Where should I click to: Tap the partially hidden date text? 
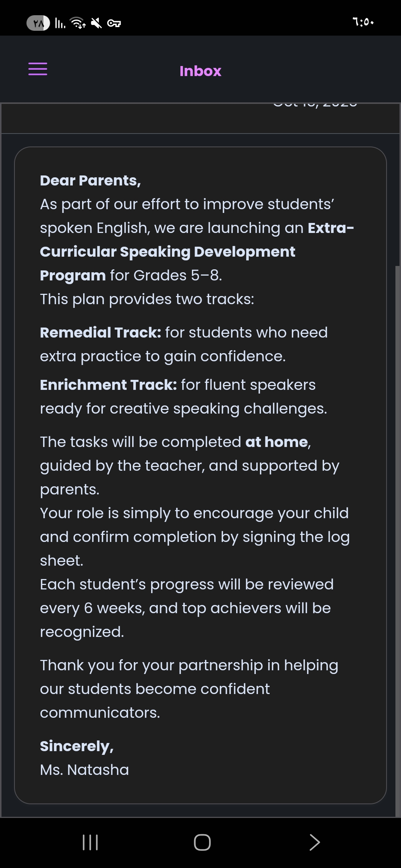(315, 105)
